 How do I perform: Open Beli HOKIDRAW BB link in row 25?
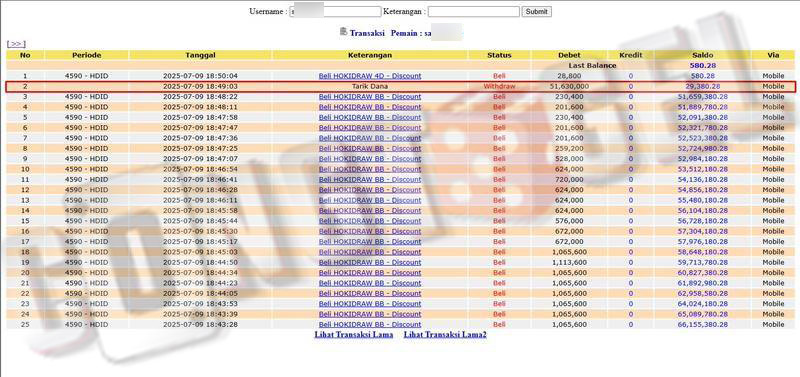coord(370,324)
